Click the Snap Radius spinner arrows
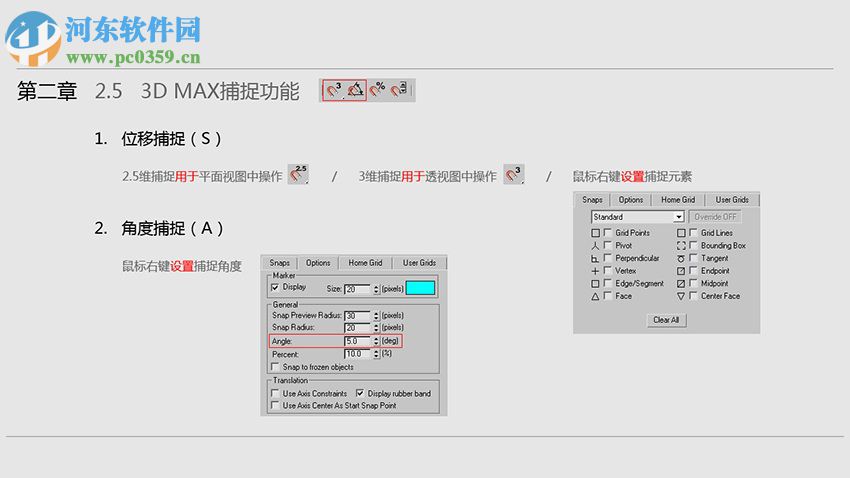Image resolution: width=850 pixels, height=478 pixels. pos(376,327)
